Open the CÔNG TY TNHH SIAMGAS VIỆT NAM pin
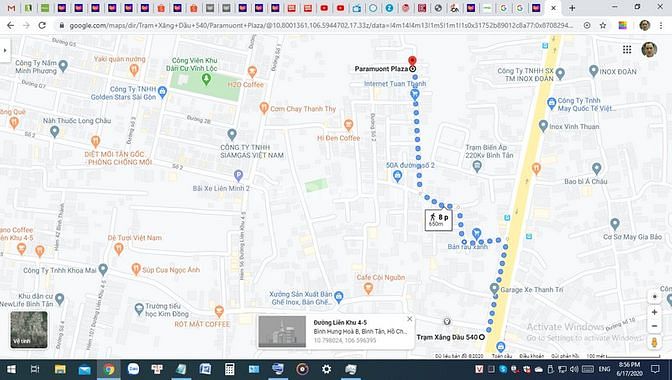Viewport: 672px width, 380px height. (x=232, y=135)
